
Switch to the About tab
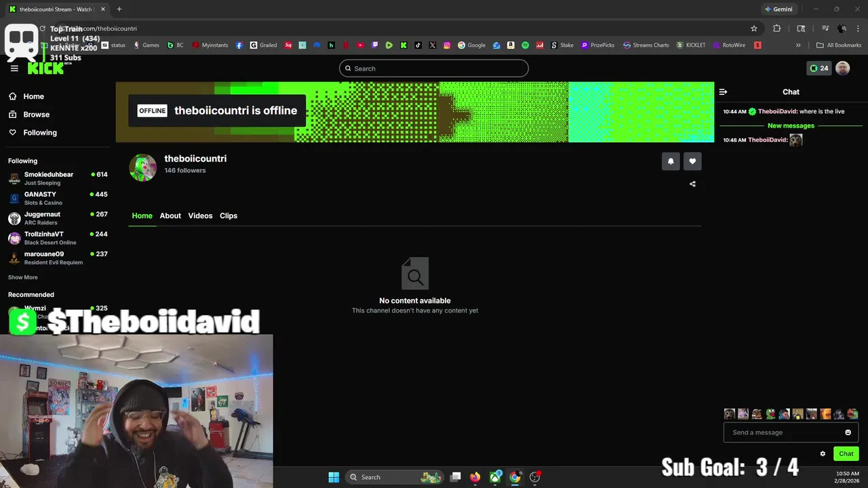pos(170,216)
